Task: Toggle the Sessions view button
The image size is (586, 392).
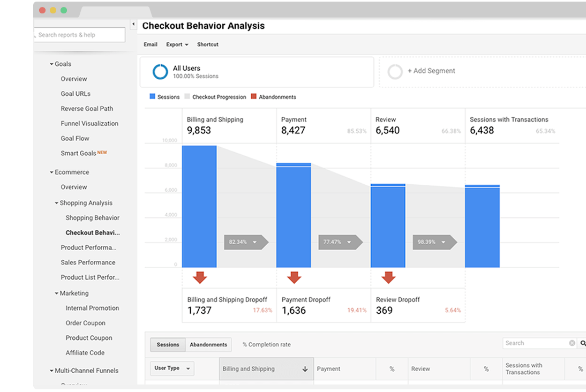Action: click(x=168, y=344)
